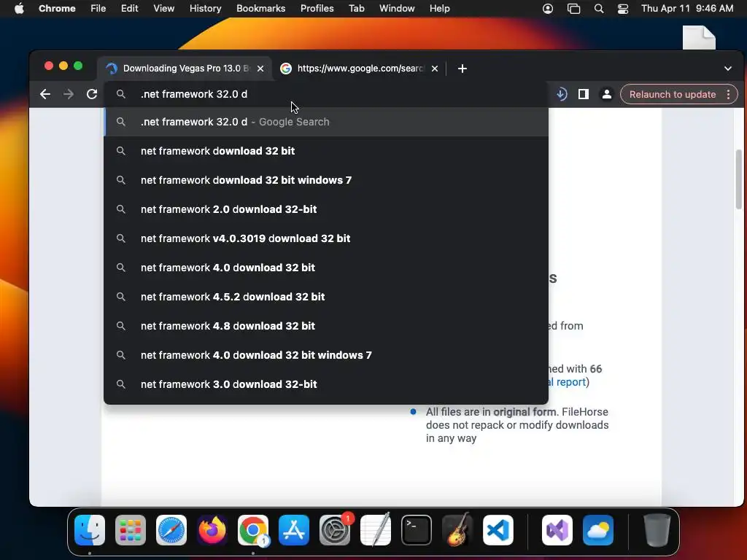Open Chrome three-dot menu
Screen dimensions: 747x560
tap(729, 94)
